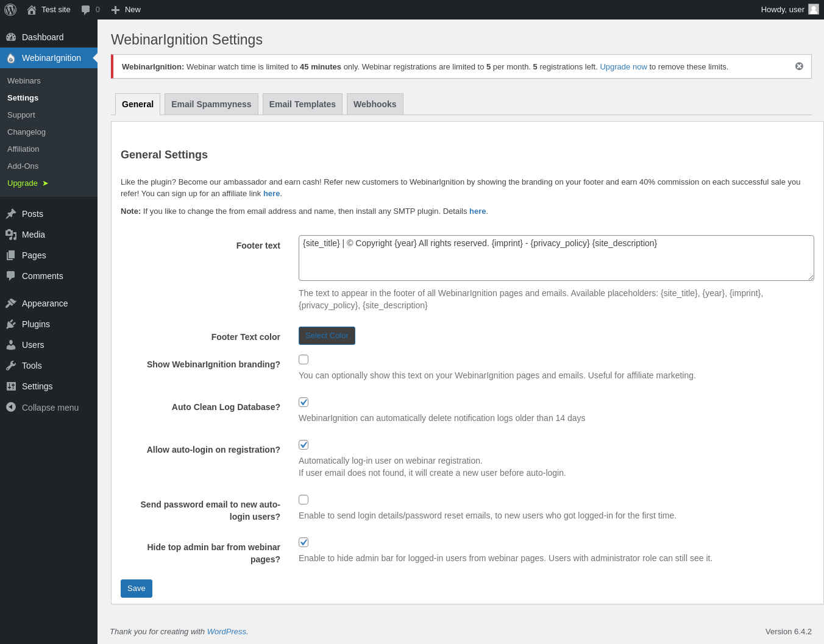Click the WordPress logo icon

tap(10, 10)
